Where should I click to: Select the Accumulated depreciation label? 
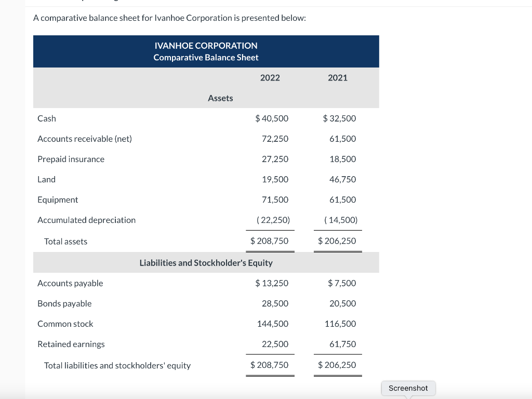point(86,220)
